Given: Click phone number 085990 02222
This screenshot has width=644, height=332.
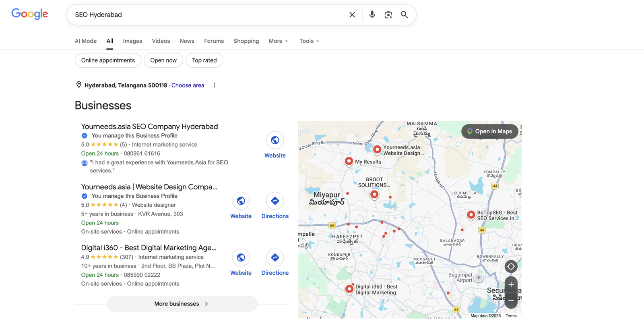Looking at the screenshot, I should pyautogui.click(x=142, y=275).
